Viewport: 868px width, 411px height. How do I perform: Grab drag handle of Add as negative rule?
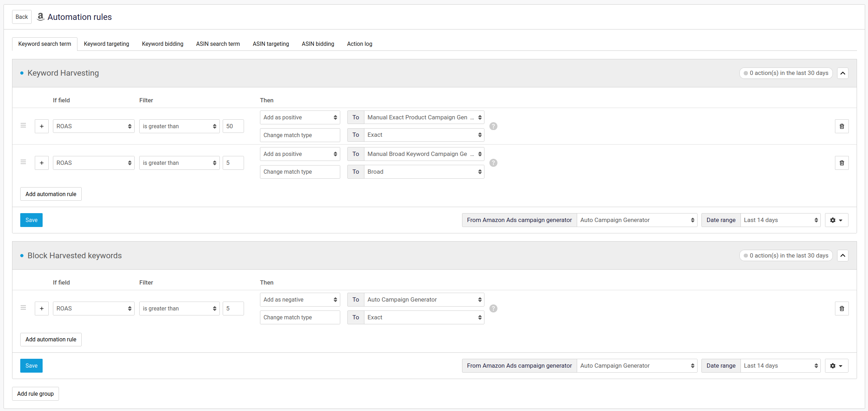(x=23, y=308)
